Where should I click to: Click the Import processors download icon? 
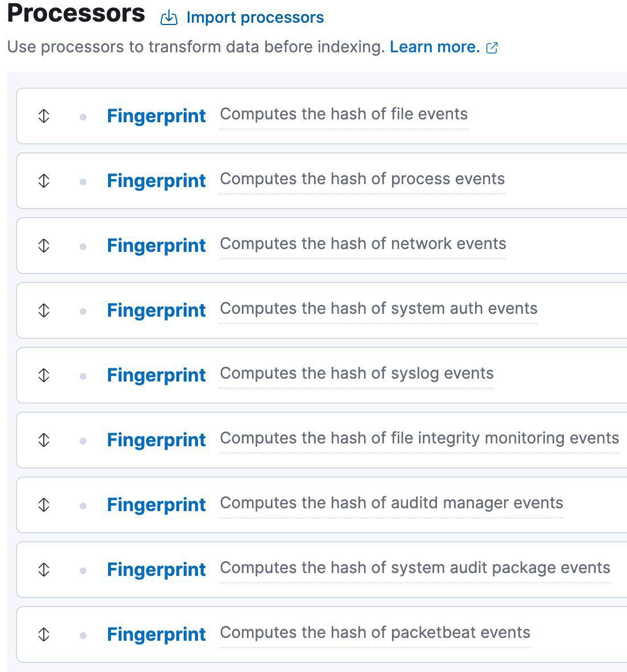pos(169,18)
